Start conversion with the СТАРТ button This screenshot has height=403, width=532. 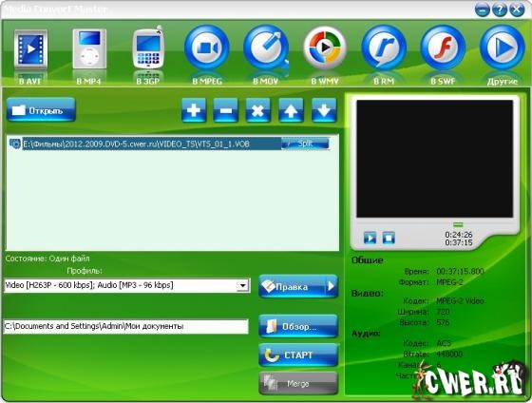tap(298, 355)
